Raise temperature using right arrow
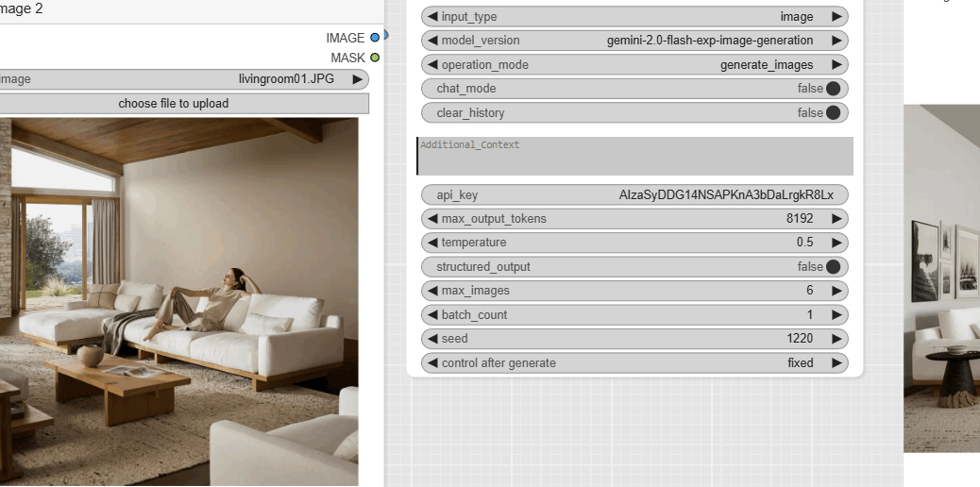980x487 pixels. tap(836, 243)
